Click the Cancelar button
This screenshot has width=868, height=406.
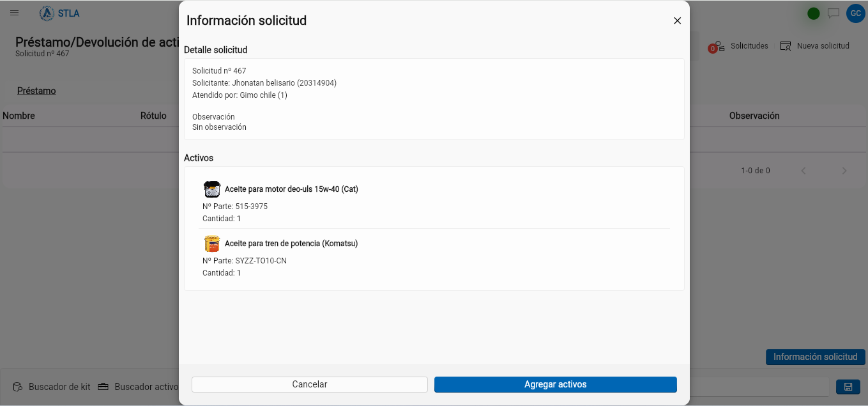[310, 384]
